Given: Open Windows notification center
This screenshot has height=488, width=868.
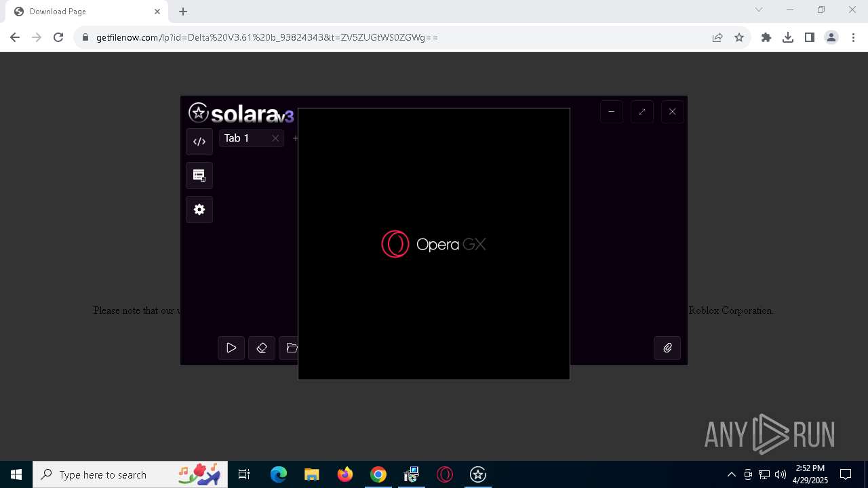Looking at the screenshot, I should pos(846,474).
